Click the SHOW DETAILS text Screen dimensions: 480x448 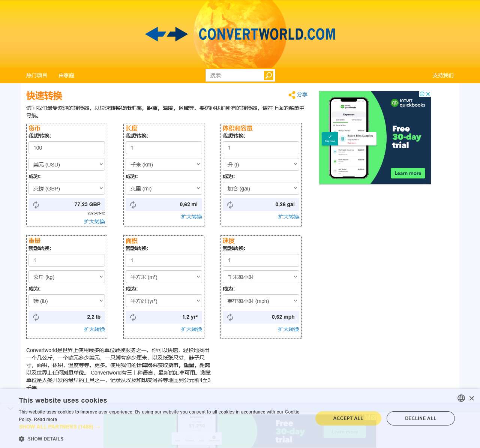point(46,439)
